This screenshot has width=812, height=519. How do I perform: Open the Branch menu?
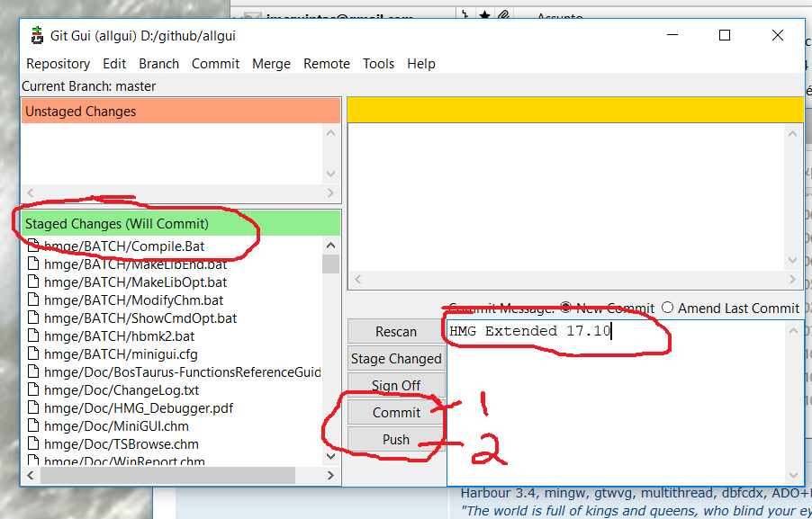point(159,64)
